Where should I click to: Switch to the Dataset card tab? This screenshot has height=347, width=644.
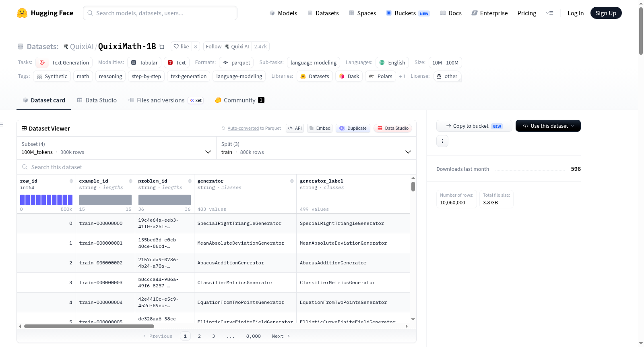[44, 100]
